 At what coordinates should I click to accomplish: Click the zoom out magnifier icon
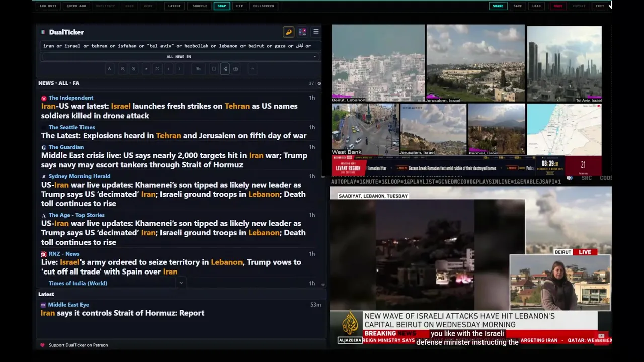click(122, 69)
